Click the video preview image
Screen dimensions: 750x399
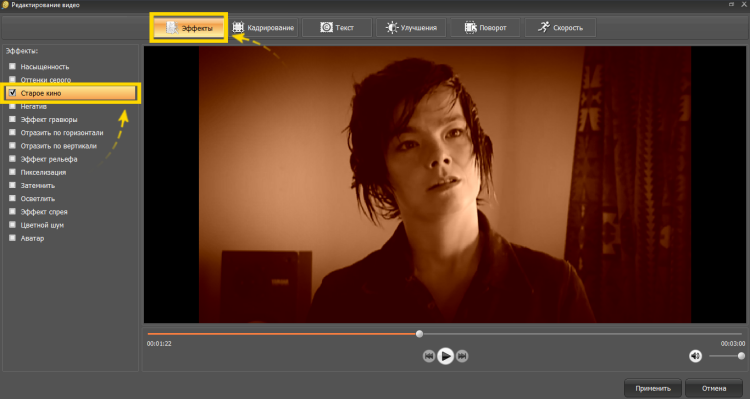click(445, 185)
